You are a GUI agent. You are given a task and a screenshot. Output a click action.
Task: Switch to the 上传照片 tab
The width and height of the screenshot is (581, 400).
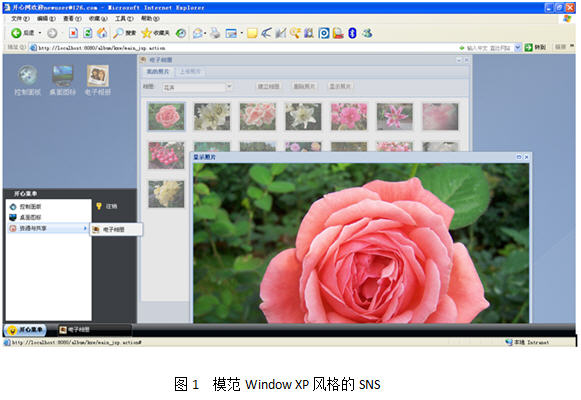click(x=190, y=71)
